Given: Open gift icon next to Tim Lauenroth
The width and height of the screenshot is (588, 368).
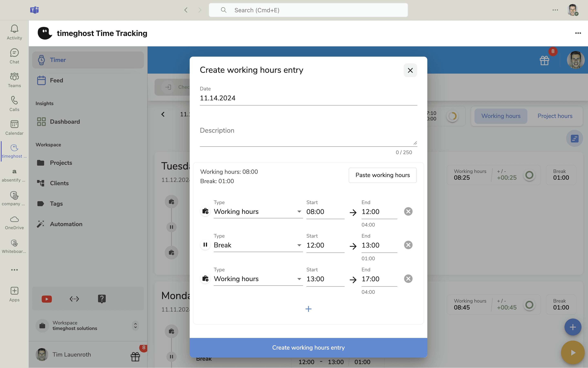Looking at the screenshot, I should (x=135, y=357).
